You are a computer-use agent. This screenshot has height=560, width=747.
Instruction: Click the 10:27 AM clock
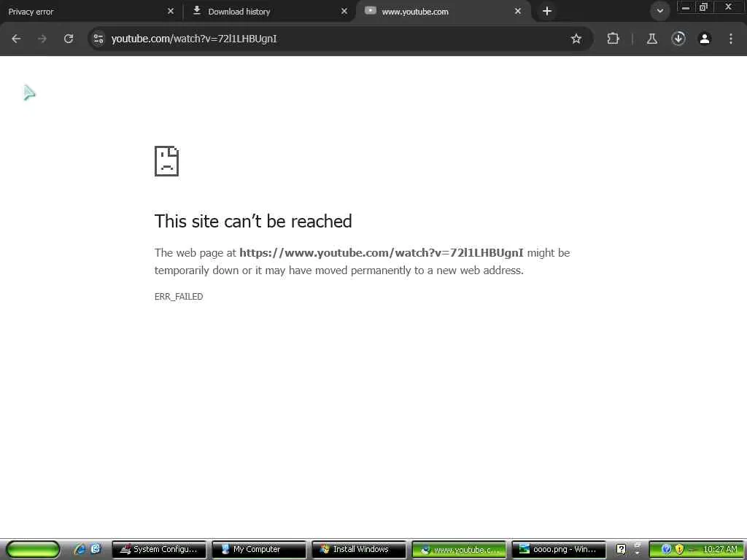point(720,550)
